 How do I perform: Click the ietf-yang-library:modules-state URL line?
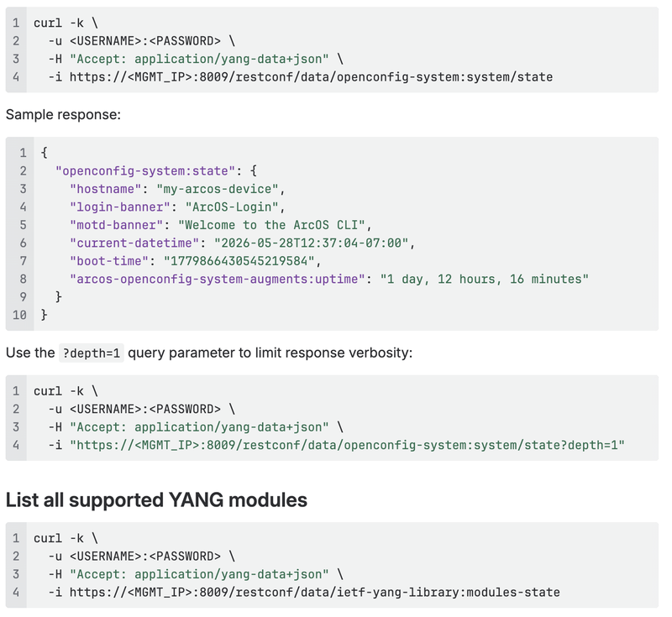[304, 593]
